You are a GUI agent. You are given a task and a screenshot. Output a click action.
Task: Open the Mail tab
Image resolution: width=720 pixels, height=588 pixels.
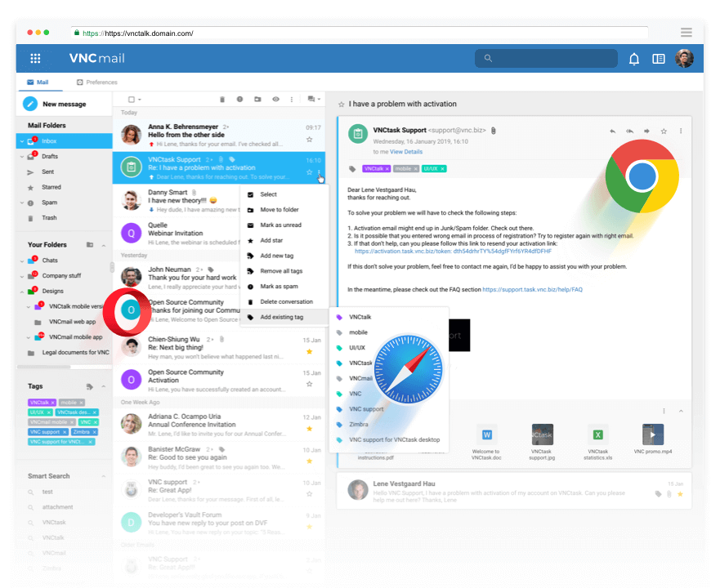pyautogui.click(x=38, y=82)
